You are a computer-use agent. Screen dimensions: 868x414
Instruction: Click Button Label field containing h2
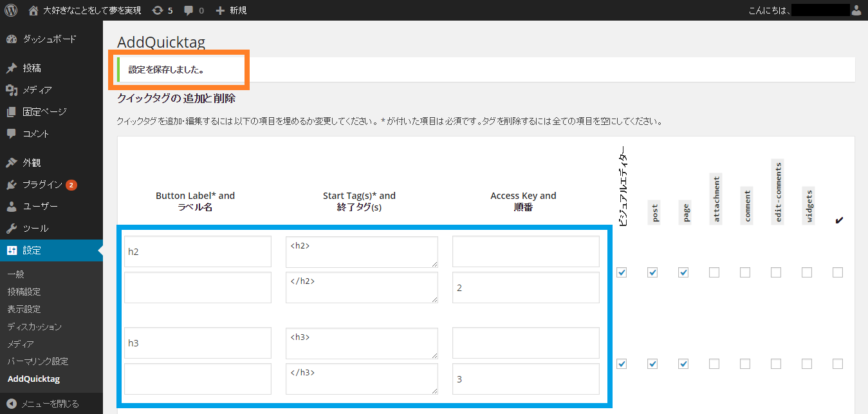tap(198, 252)
